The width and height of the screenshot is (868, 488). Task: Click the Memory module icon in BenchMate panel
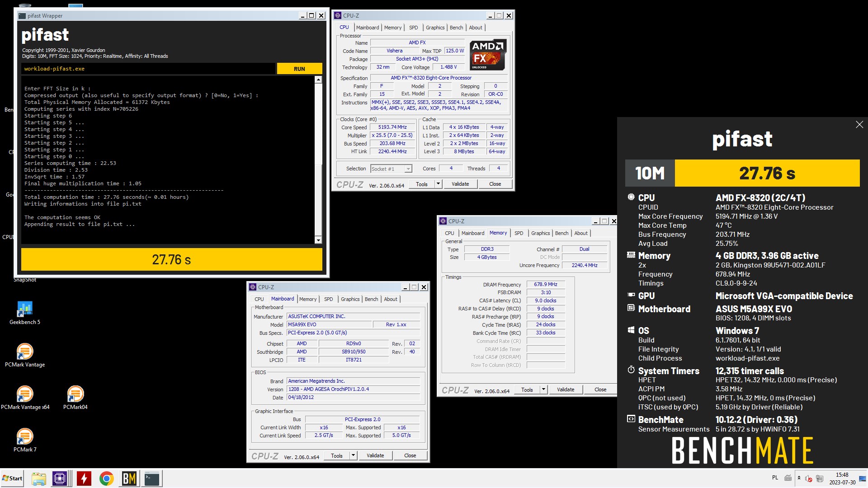tap(631, 255)
